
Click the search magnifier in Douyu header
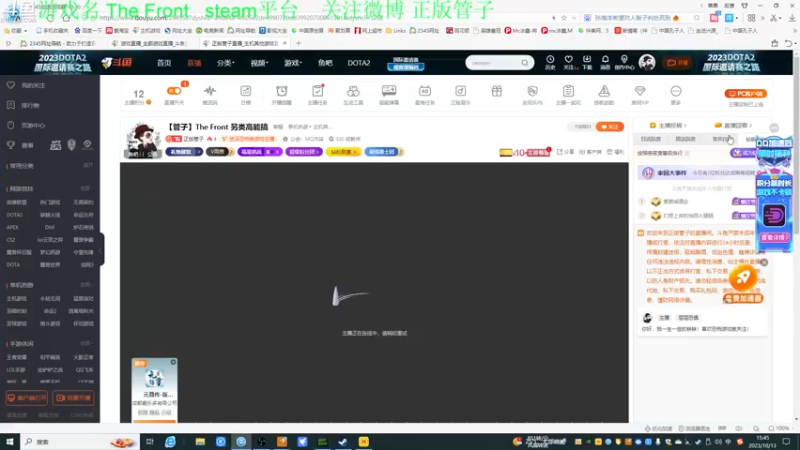(524, 63)
